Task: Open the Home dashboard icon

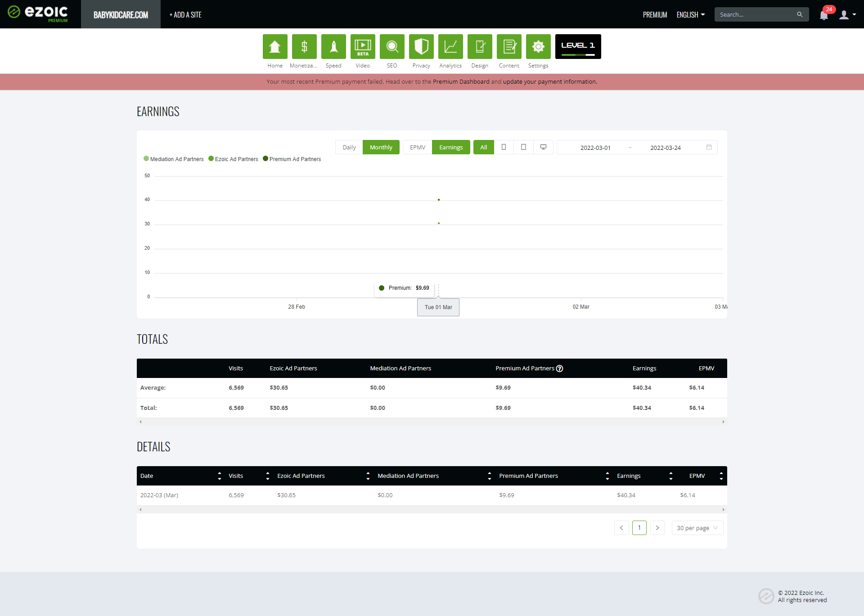Action: [x=275, y=47]
